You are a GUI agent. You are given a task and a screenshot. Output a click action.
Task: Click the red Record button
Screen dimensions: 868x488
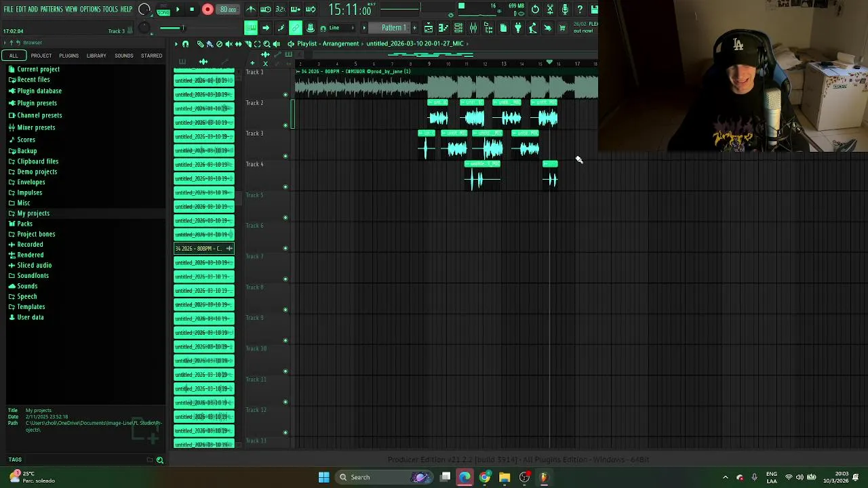click(x=208, y=9)
